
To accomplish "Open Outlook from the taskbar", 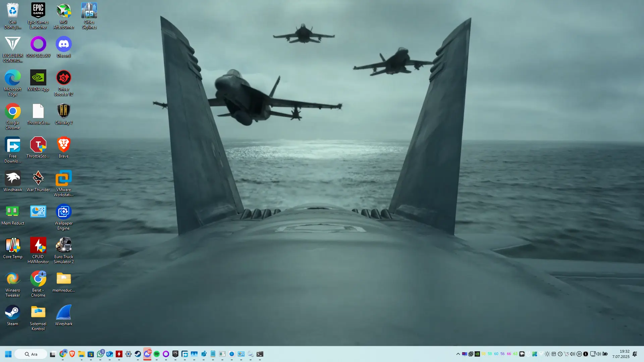I will pos(109,354).
